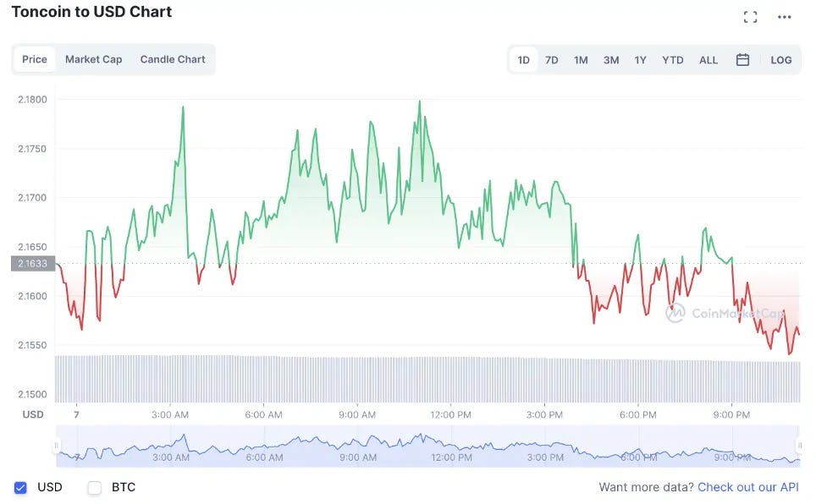The width and height of the screenshot is (816, 504).
Task: Select the YTD time range
Action: click(x=672, y=60)
